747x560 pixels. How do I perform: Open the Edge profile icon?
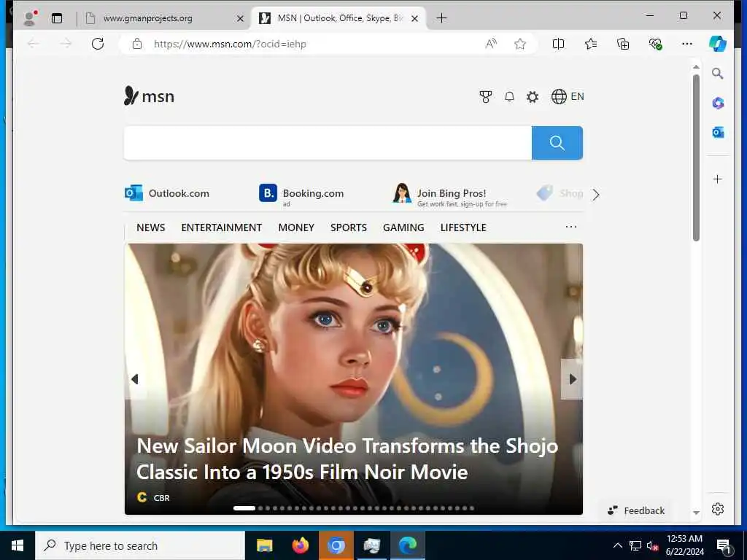tap(29, 18)
